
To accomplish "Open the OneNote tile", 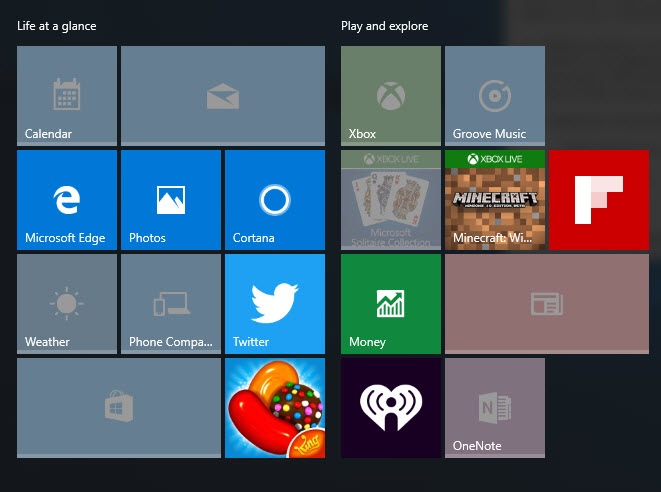I will pos(495,408).
